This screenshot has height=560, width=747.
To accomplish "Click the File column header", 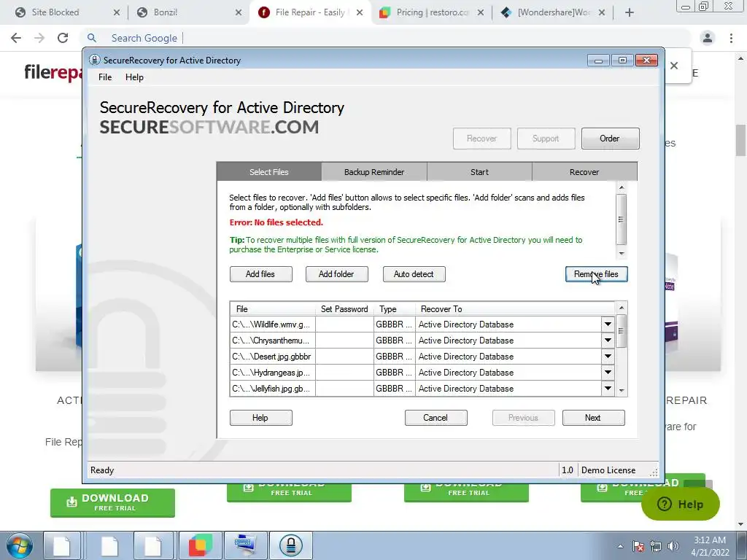I will [272, 309].
